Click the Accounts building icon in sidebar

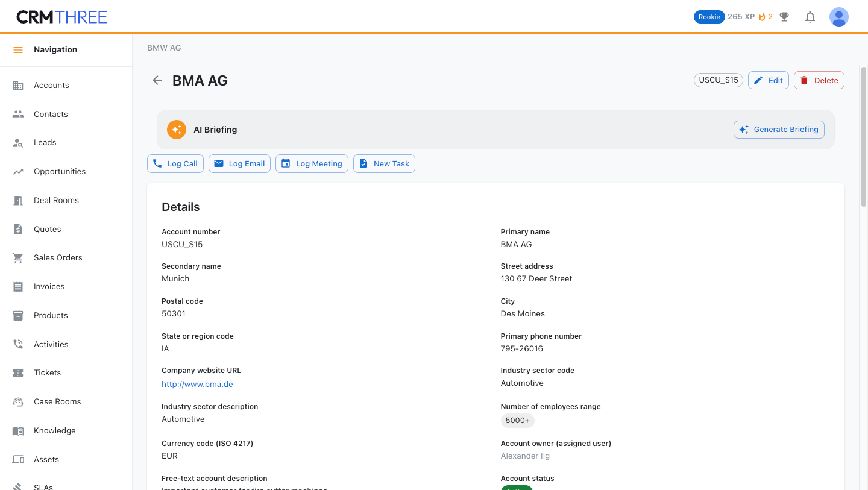[18, 86]
